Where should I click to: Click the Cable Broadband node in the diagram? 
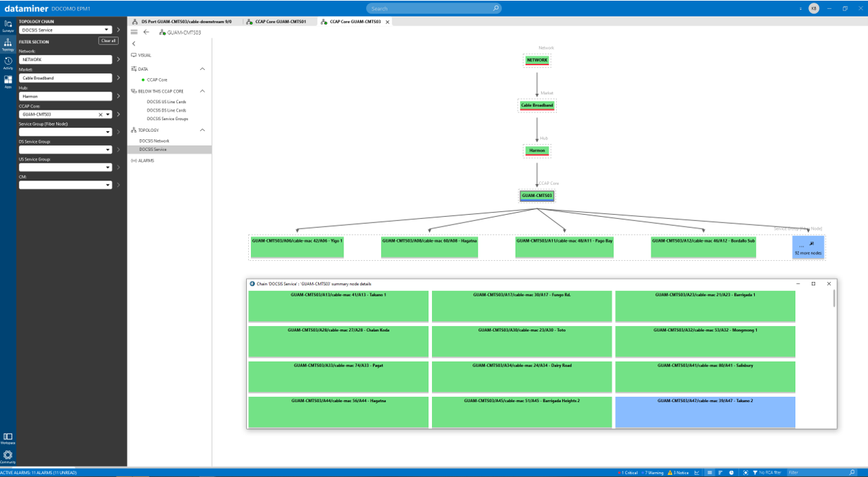click(537, 106)
